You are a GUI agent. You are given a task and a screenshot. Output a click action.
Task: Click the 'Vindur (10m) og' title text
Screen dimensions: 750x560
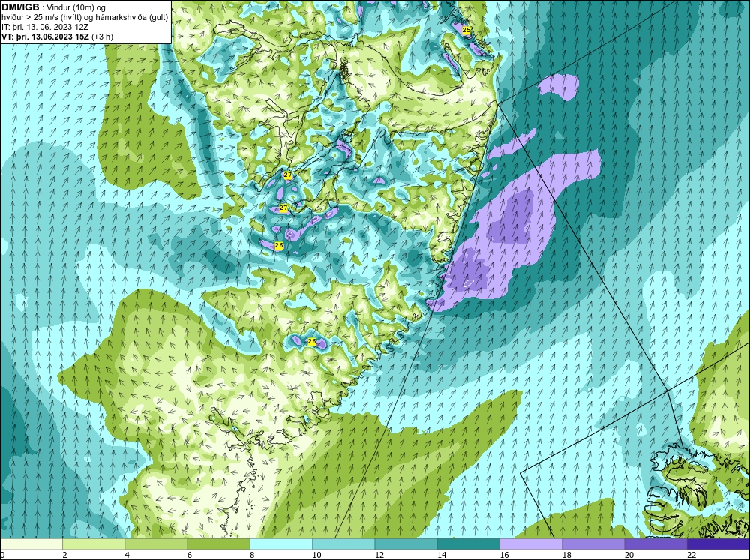point(77,8)
